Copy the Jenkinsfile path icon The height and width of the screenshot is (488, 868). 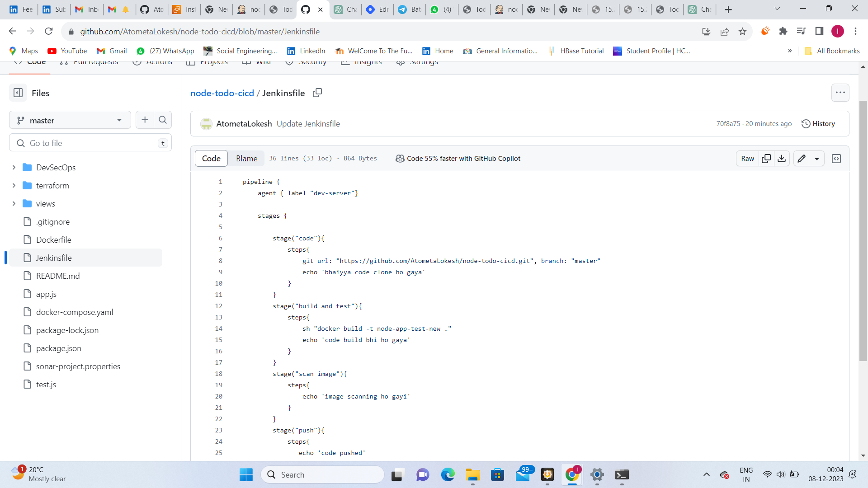[x=317, y=93]
